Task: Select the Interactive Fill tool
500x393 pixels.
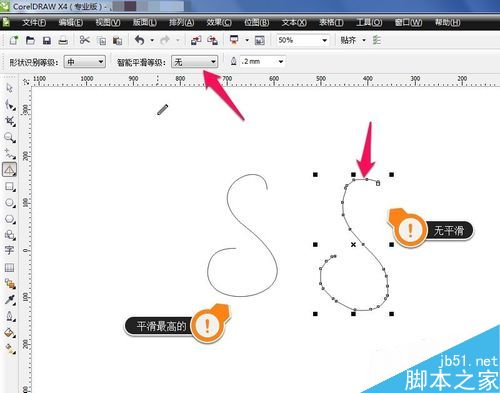Action: (x=10, y=349)
